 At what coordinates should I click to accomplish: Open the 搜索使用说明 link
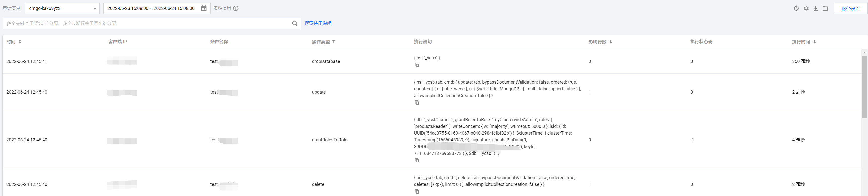(318, 23)
